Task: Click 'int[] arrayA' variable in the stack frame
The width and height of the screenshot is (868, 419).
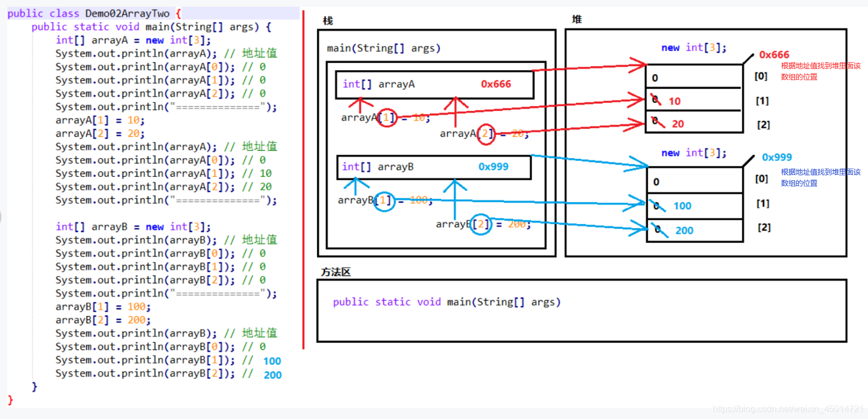Action: click(x=378, y=85)
